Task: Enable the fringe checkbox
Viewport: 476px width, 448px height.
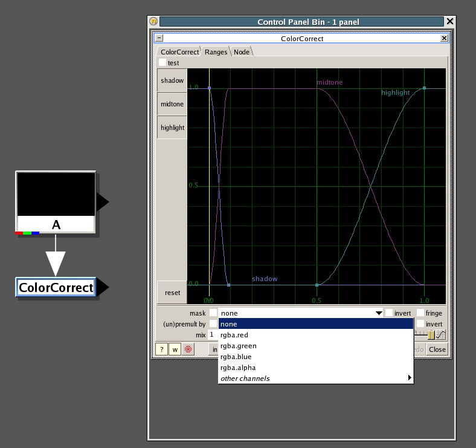Action: [x=420, y=313]
